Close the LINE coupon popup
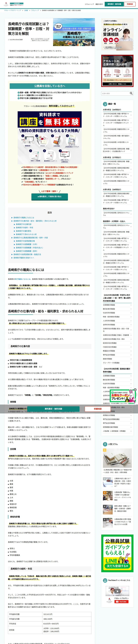The image size is (138, 644). click(x=135, y=390)
